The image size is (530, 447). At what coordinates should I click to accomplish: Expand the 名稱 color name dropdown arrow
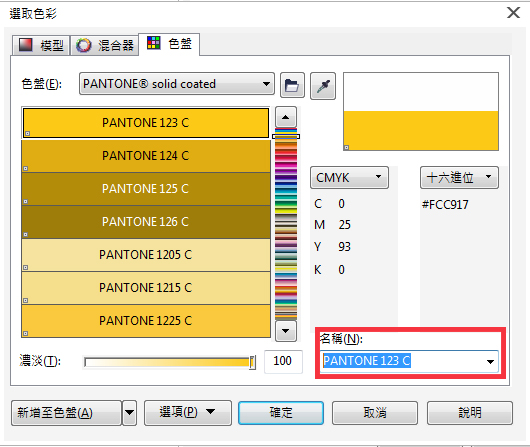pos(490,361)
